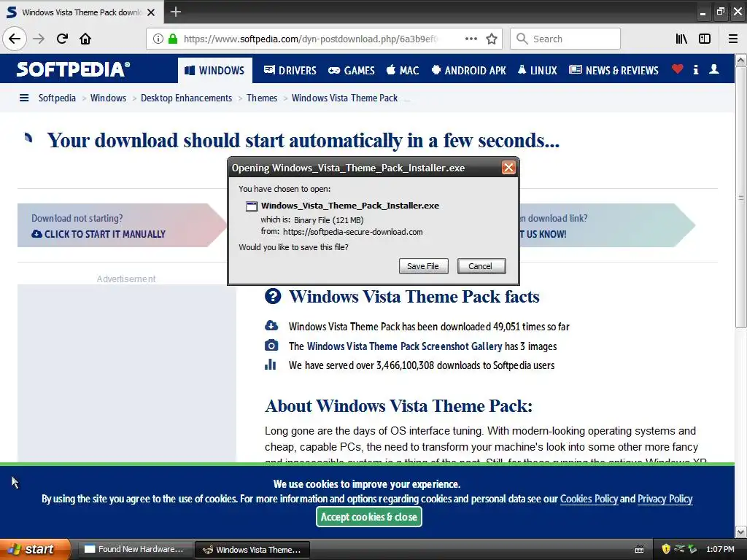The width and height of the screenshot is (747, 560).
Task: Click the taskbar clock showing 1:07 PM
Action: point(720,549)
